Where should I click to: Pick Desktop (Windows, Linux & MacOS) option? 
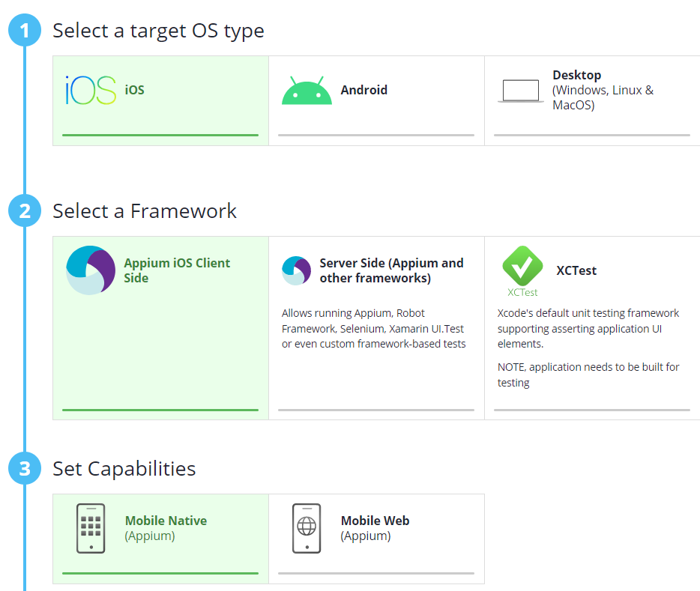pos(603,90)
